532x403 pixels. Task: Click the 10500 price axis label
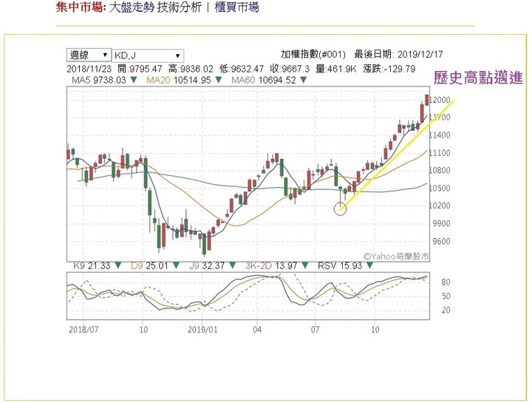click(440, 188)
